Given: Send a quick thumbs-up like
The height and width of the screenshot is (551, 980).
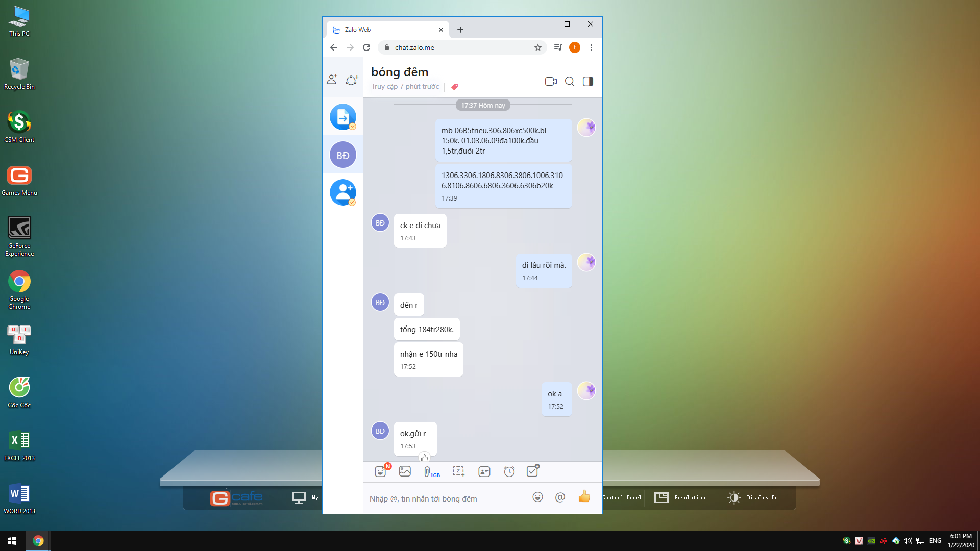Looking at the screenshot, I should coord(584,496).
